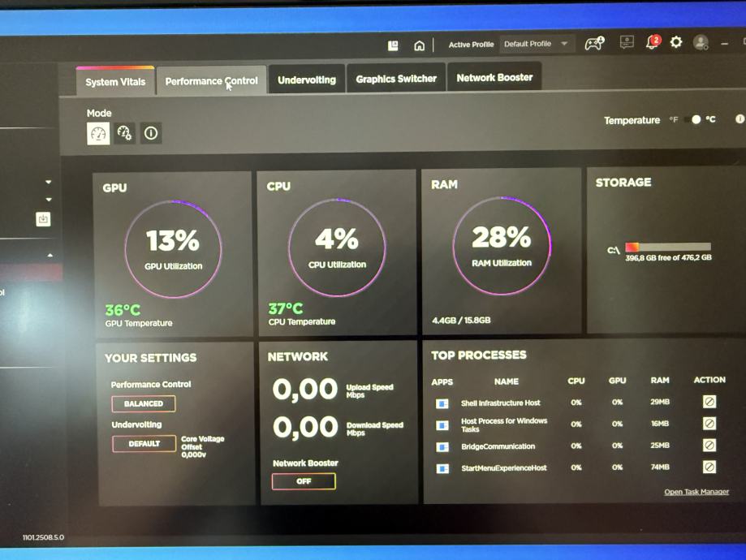Click the download icon in left sidebar
The width and height of the screenshot is (746, 560).
[x=43, y=219]
